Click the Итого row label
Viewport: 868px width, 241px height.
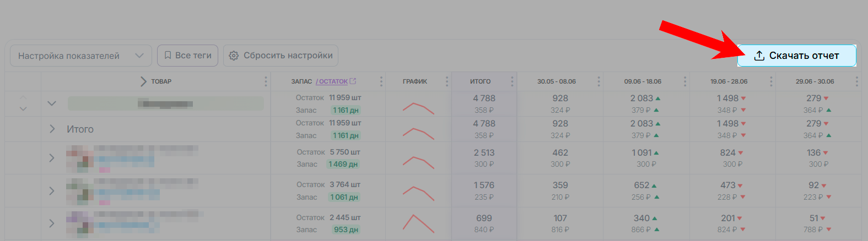[x=80, y=129]
